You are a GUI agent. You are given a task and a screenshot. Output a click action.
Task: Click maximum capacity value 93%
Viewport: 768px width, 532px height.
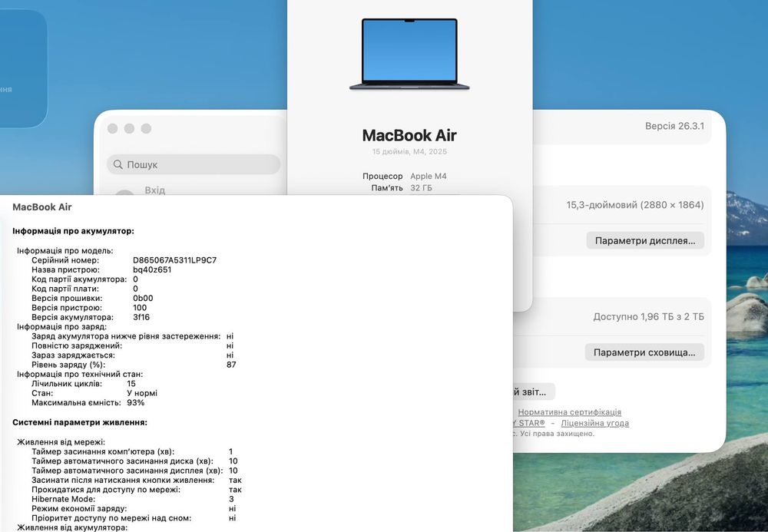pyautogui.click(x=136, y=403)
